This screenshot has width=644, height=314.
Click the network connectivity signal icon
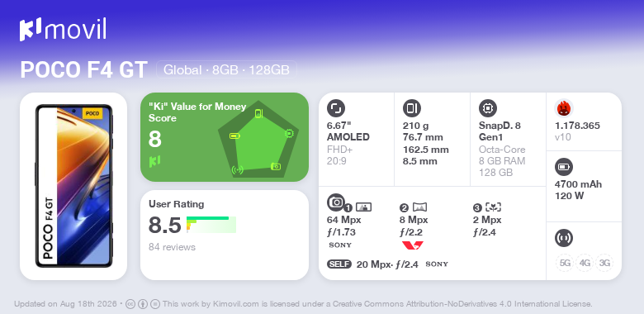pyautogui.click(x=563, y=238)
